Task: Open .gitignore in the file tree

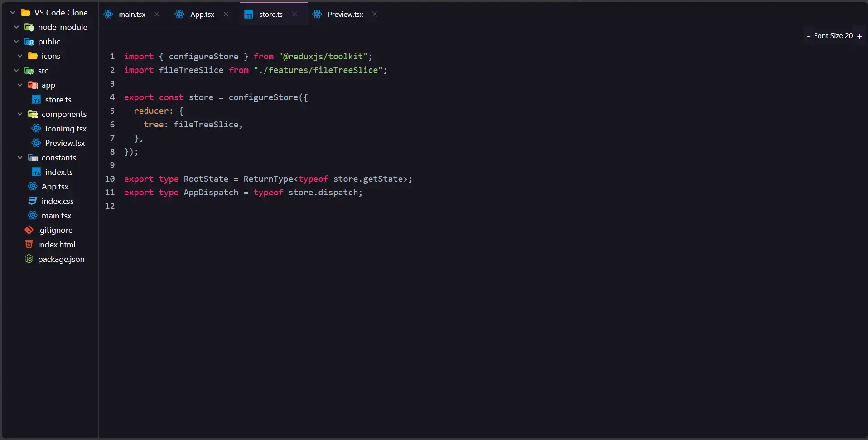Action: point(55,230)
